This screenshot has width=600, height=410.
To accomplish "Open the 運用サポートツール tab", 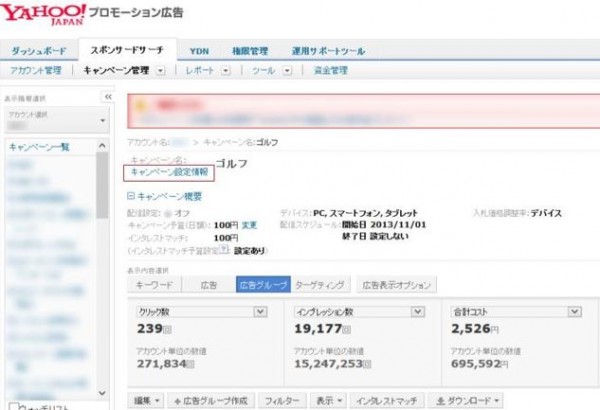I will pyautogui.click(x=328, y=51).
